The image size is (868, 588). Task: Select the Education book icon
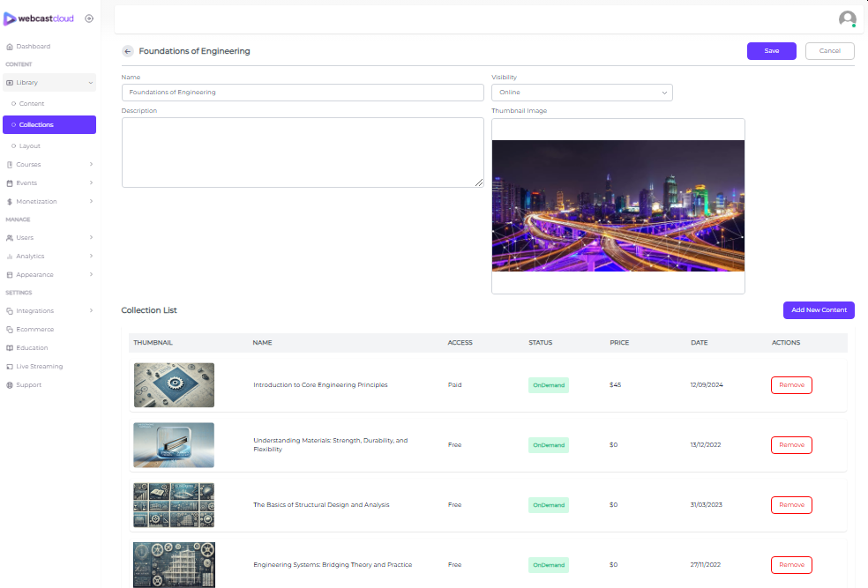pos(11,347)
